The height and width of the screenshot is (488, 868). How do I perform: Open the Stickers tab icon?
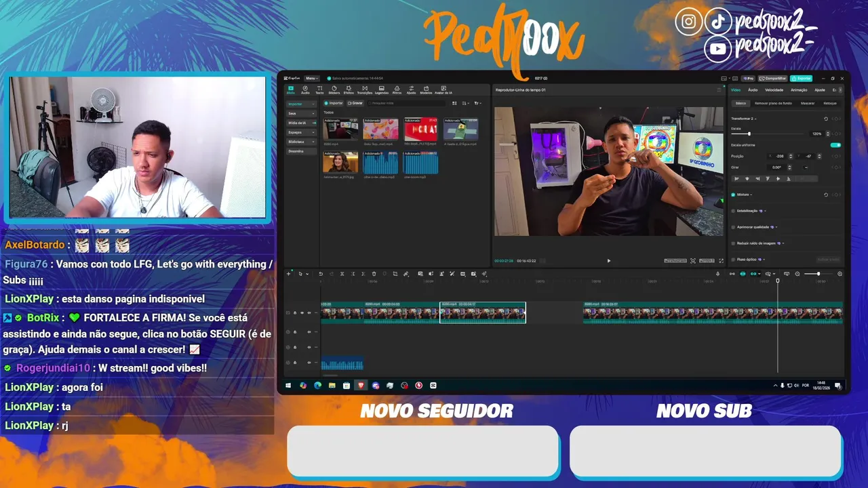(x=334, y=89)
